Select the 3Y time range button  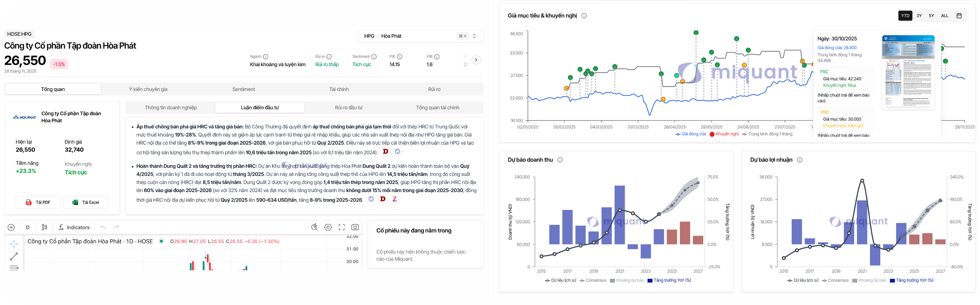919,16
